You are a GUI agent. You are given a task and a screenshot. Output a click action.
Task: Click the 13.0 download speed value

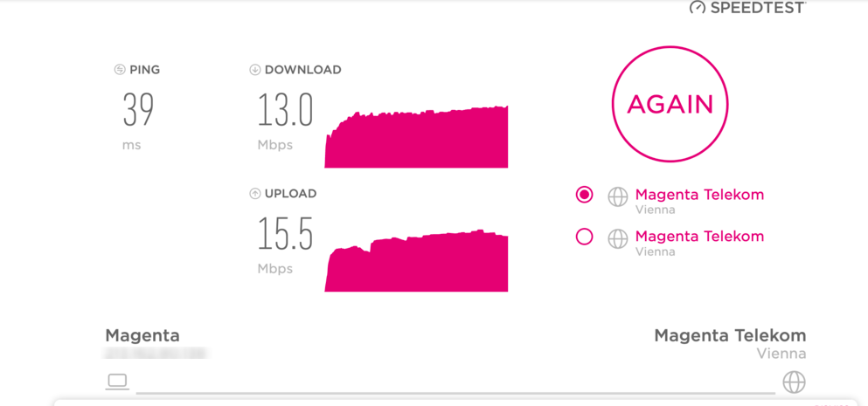pyautogui.click(x=286, y=110)
